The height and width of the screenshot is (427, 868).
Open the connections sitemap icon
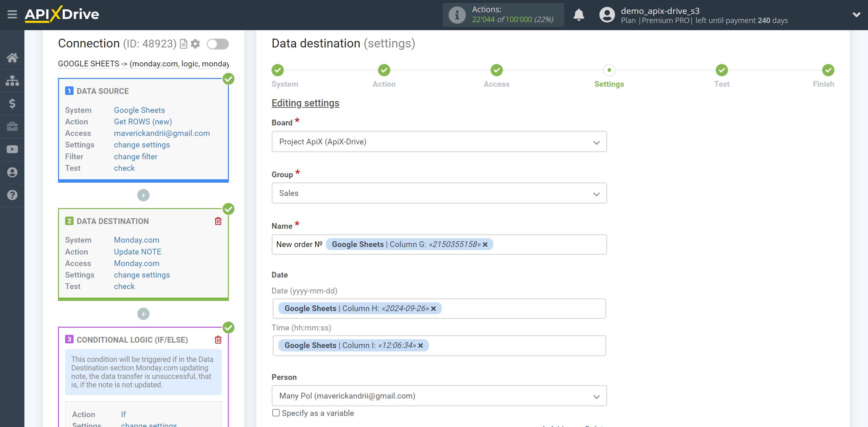[x=12, y=81]
